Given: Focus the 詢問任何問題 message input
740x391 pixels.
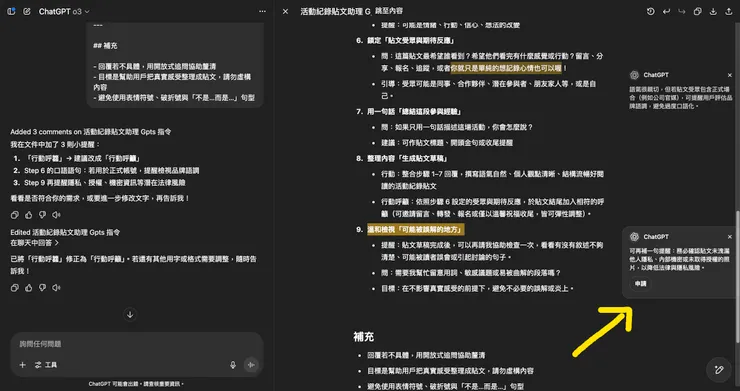Looking at the screenshot, I should coord(136,344).
